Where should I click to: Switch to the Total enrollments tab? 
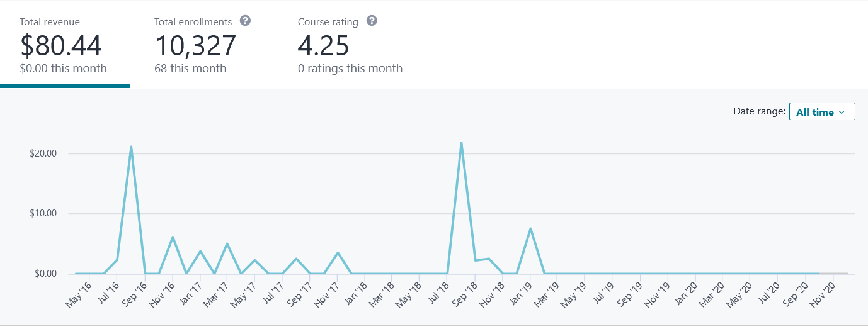pyautogui.click(x=203, y=45)
